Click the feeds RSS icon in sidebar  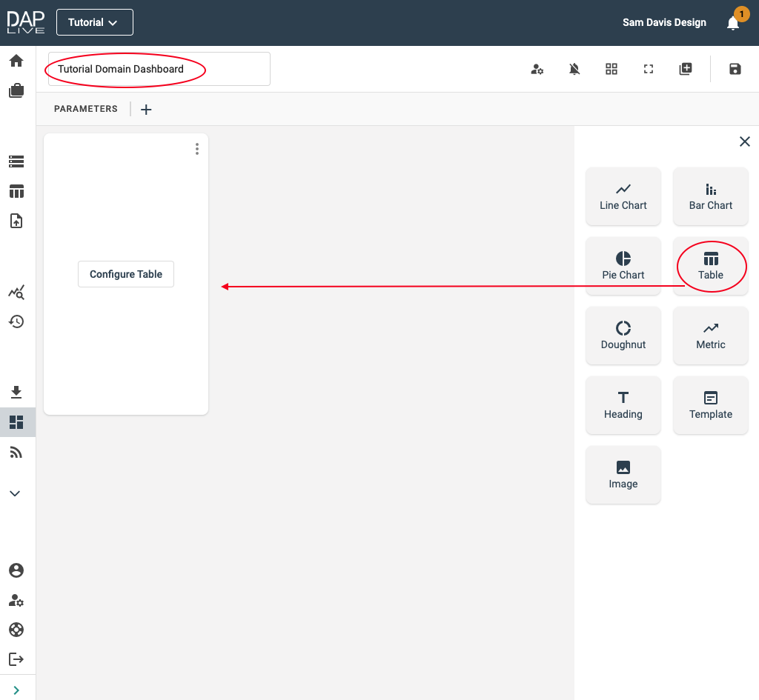[x=16, y=453]
